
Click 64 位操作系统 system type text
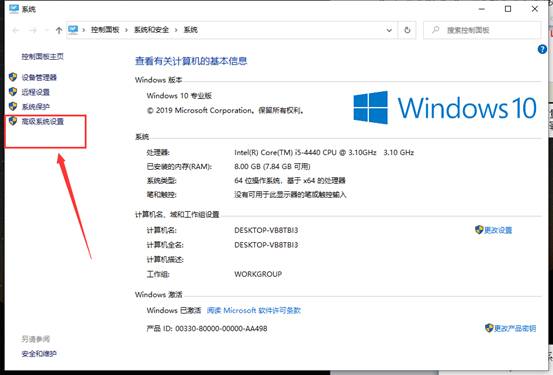coord(290,181)
